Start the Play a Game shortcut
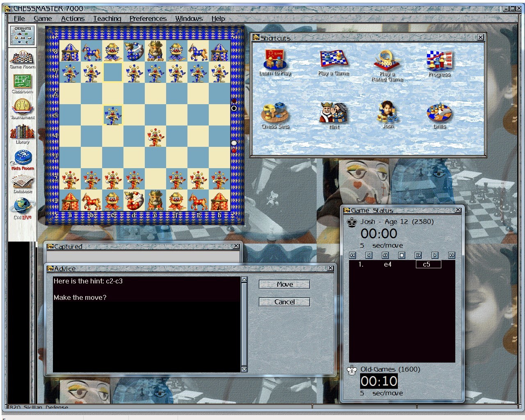The width and height of the screenshot is (525, 420). tap(333, 63)
